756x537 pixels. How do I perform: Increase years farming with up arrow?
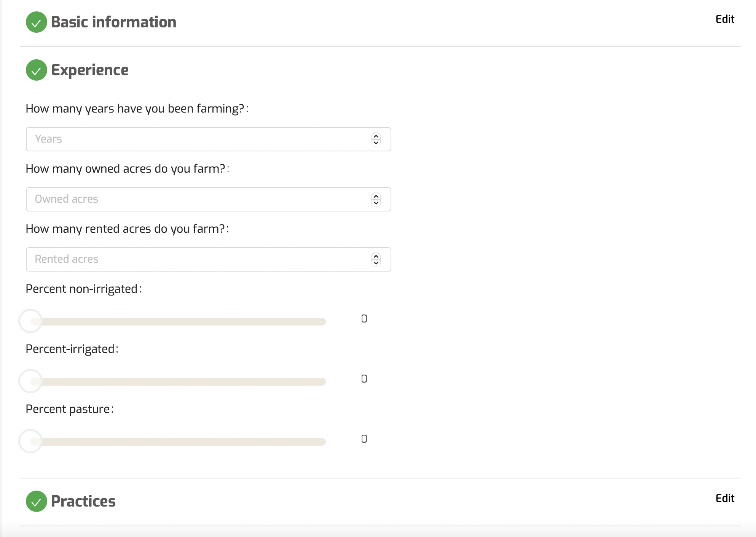tap(376, 136)
